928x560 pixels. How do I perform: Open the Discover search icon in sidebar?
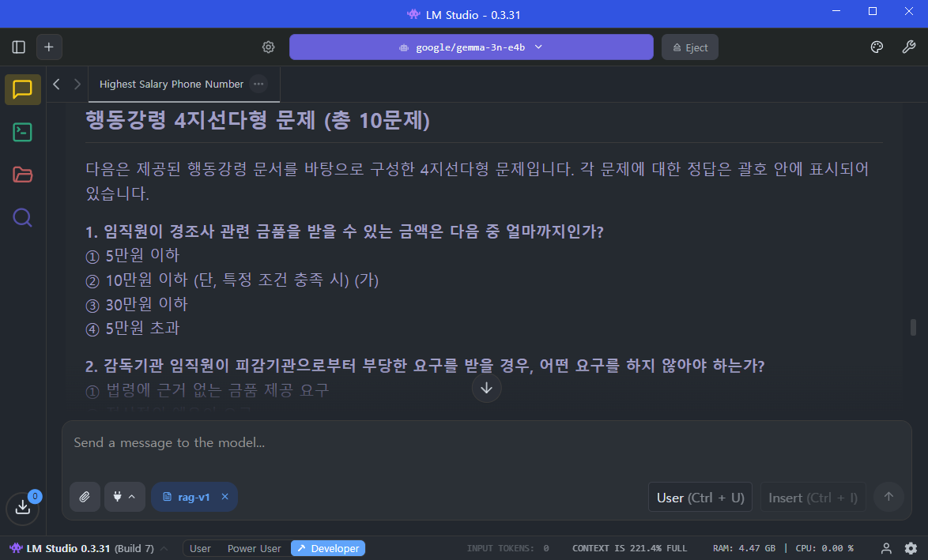coord(23,217)
